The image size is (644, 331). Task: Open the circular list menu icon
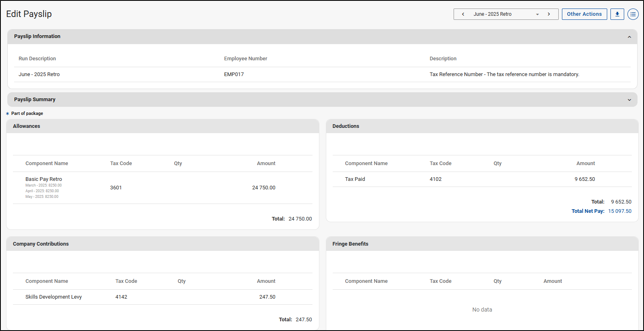point(633,14)
